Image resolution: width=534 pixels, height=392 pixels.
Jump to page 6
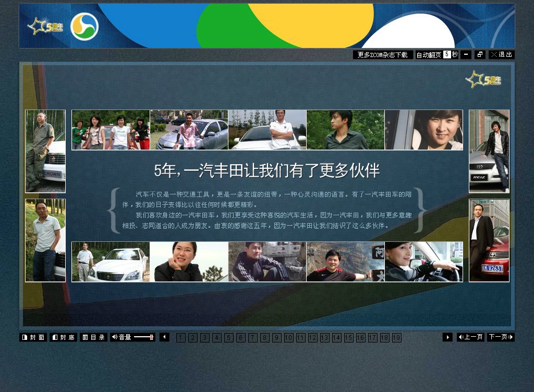241,338
